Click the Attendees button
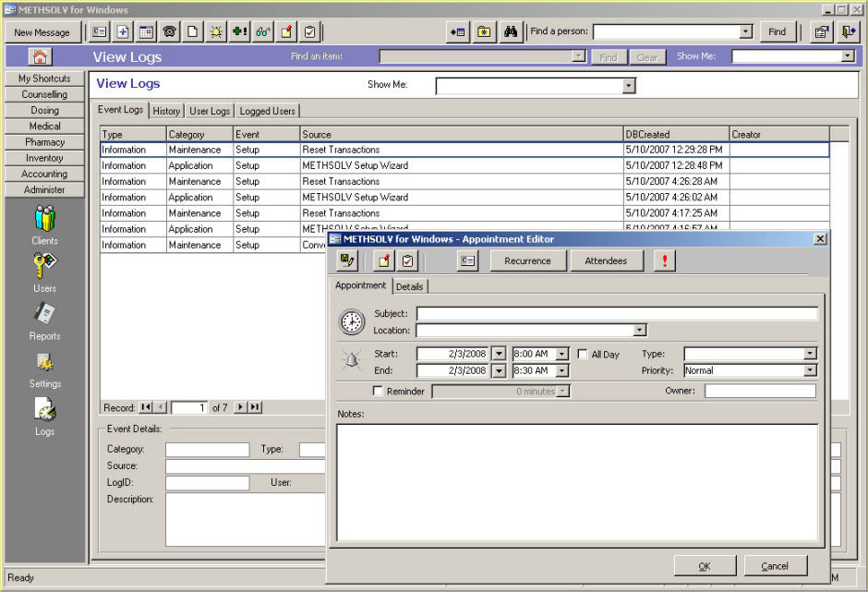The width and height of the screenshot is (868, 592). click(x=606, y=260)
